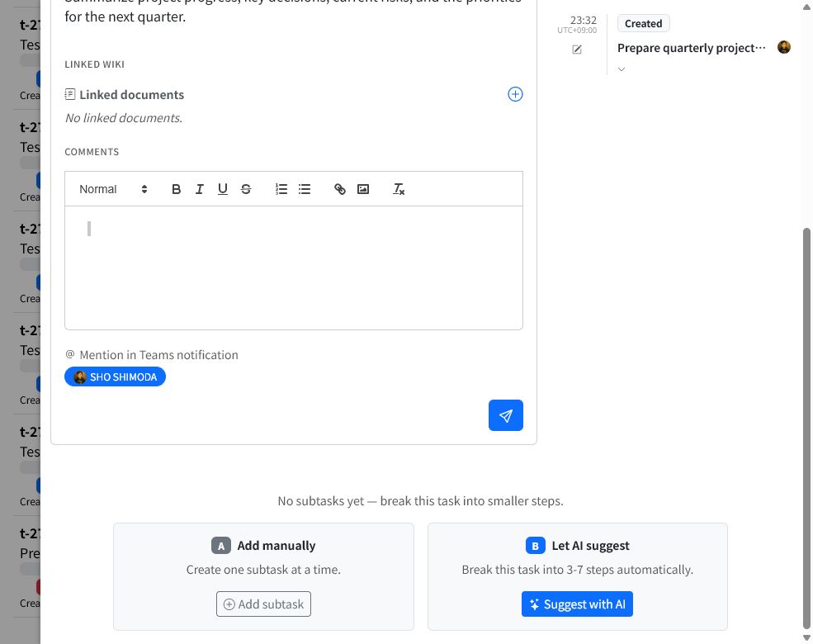Click Suggest with AI button
Viewport: 813px width, 644px height.
[577, 604]
